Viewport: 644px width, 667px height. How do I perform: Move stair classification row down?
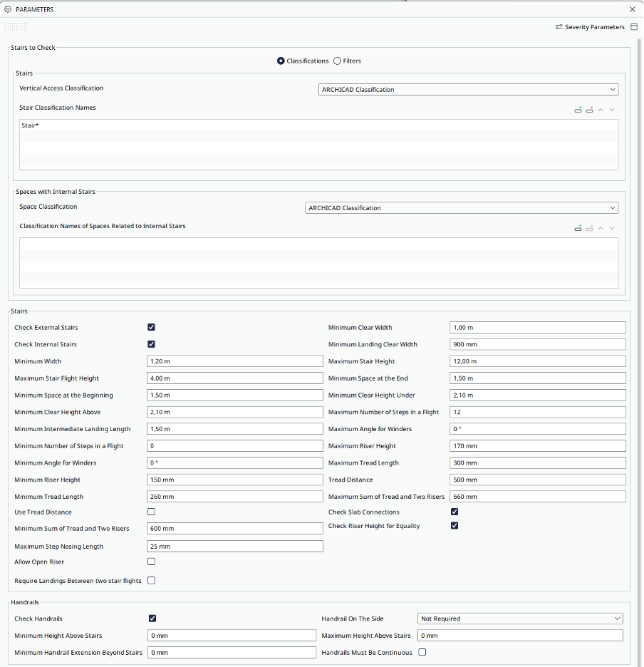coord(612,110)
